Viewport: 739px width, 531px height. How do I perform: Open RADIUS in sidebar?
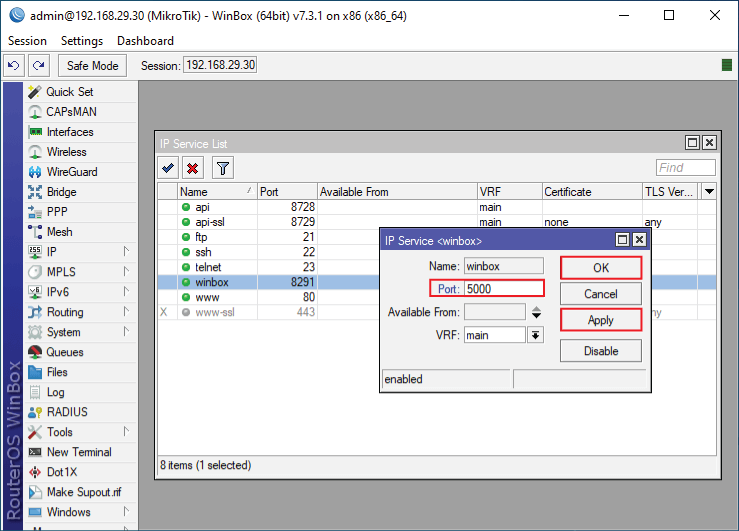tap(80, 412)
